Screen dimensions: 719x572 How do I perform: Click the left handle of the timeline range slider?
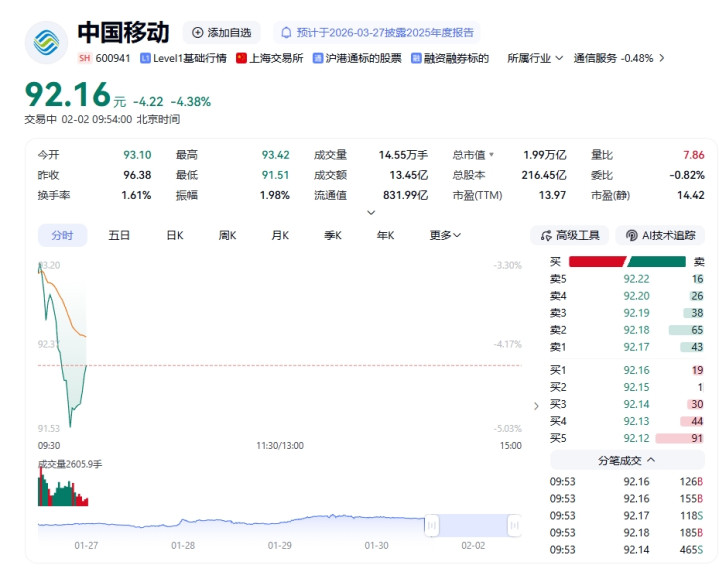[x=432, y=524]
